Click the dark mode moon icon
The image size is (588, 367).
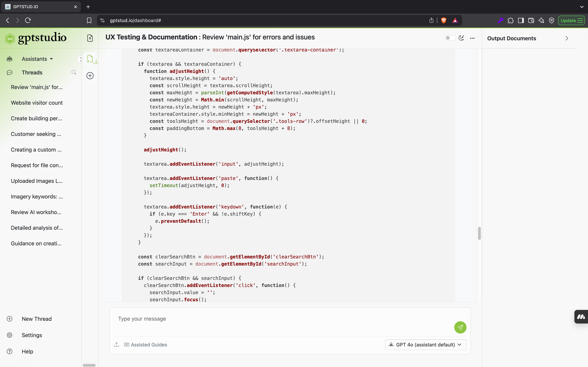coord(461,38)
